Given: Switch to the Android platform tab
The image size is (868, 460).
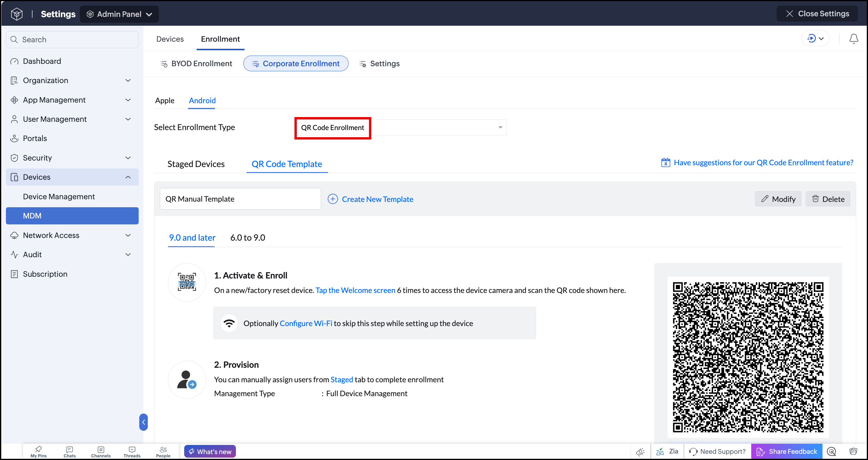Looking at the screenshot, I should click(x=202, y=101).
